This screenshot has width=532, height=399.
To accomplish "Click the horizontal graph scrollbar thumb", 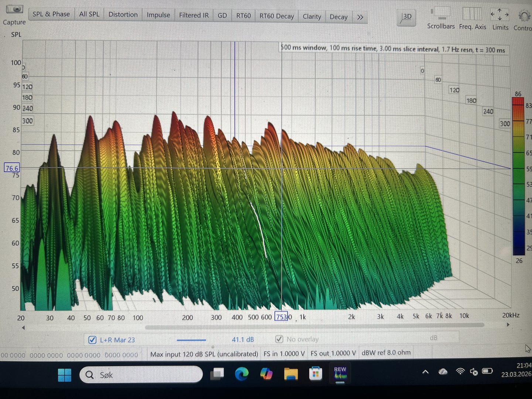I will 314,326.
